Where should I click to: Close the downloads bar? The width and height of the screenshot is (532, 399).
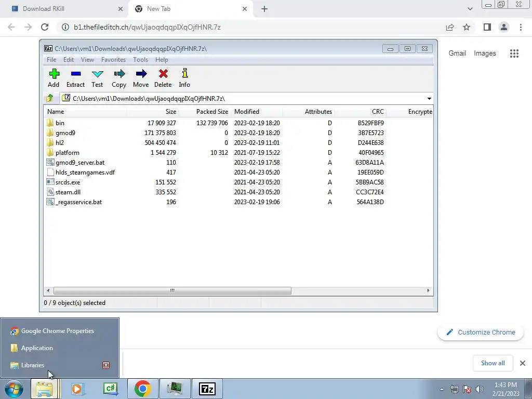click(x=523, y=363)
